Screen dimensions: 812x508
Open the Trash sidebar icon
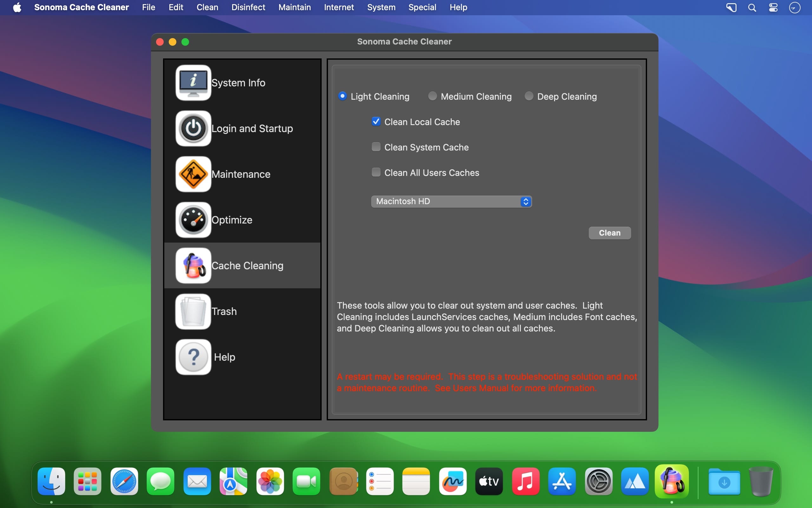coord(193,311)
